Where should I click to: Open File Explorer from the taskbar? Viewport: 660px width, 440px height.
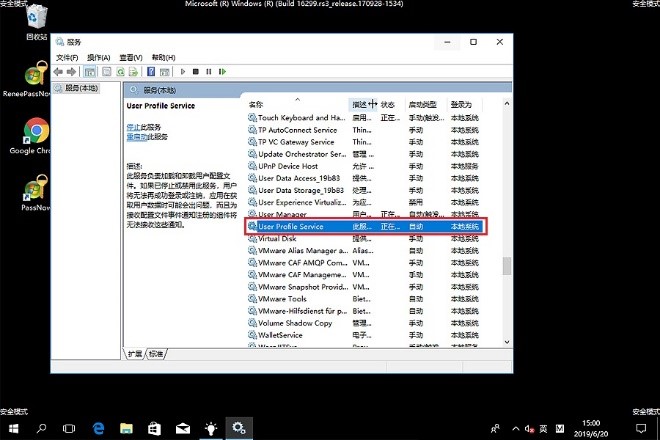[x=126, y=429]
